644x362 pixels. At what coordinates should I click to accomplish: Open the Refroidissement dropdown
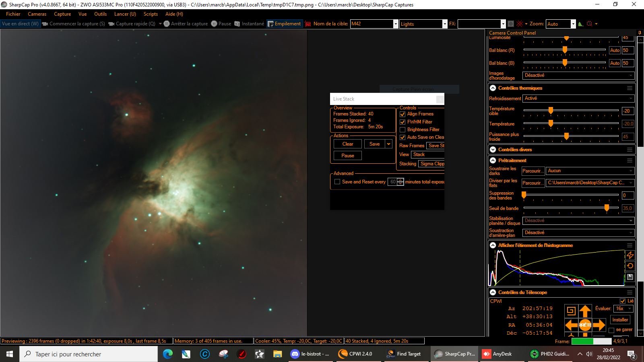[x=579, y=98]
